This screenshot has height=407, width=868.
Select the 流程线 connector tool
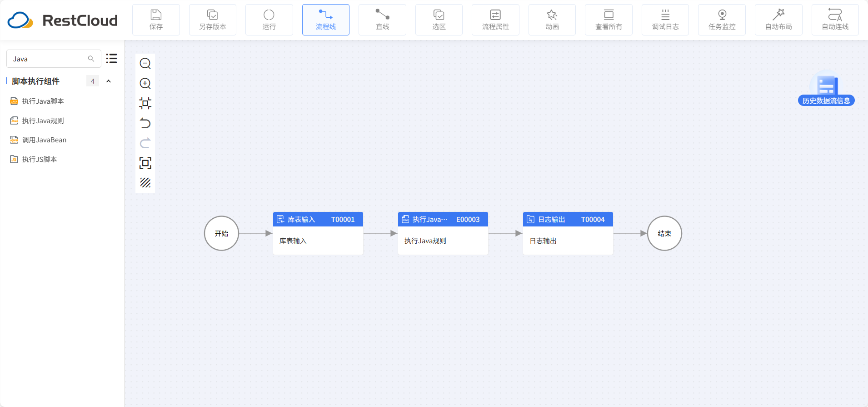click(x=326, y=20)
